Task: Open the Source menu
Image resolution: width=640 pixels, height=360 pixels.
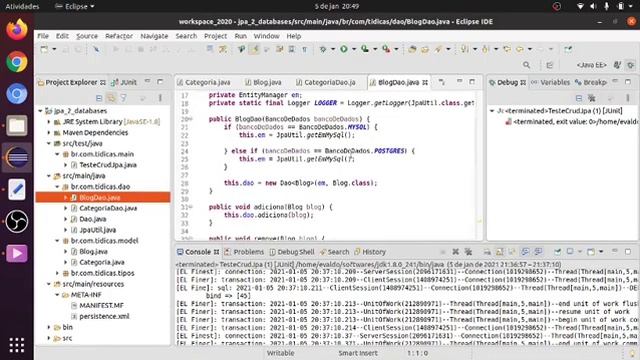Action: coord(87,36)
